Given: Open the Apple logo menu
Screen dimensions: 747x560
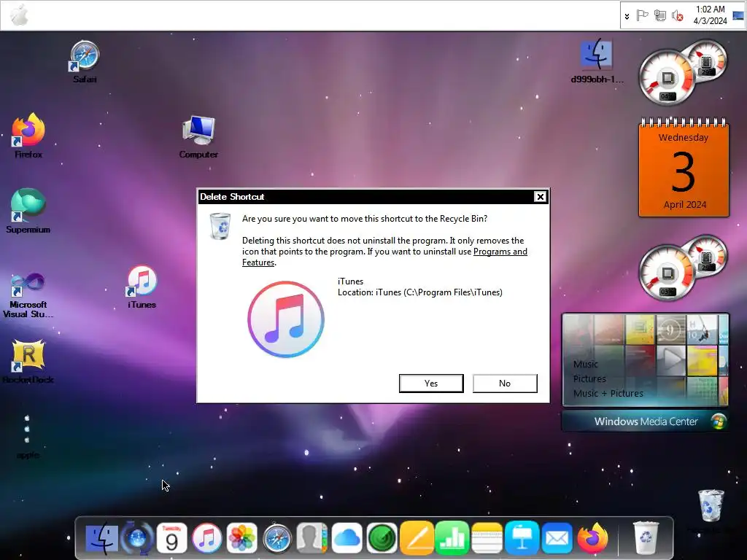Looking at the screenshot, I should click(x=20, y=15).
